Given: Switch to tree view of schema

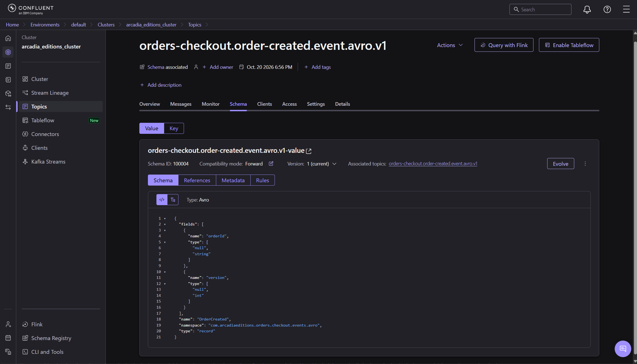Looking at the screenshot, I should point(173,200).
